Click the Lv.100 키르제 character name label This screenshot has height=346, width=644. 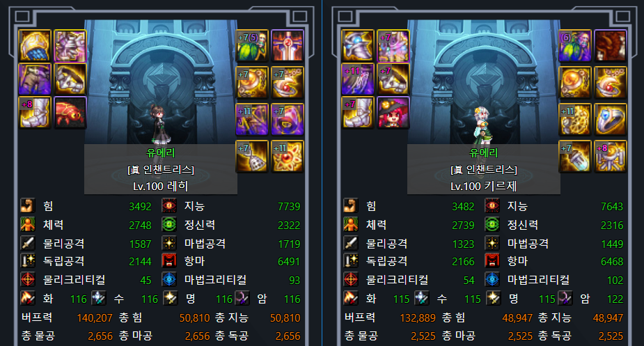(483, 186)
